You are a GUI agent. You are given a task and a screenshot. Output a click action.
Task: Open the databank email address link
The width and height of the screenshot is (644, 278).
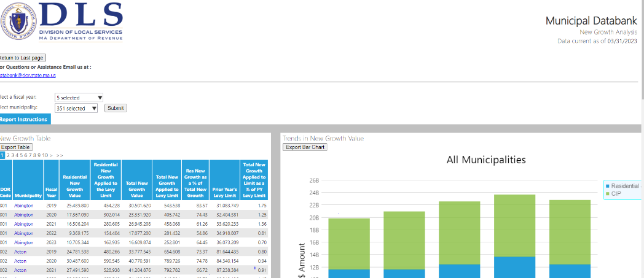[28, 75]
